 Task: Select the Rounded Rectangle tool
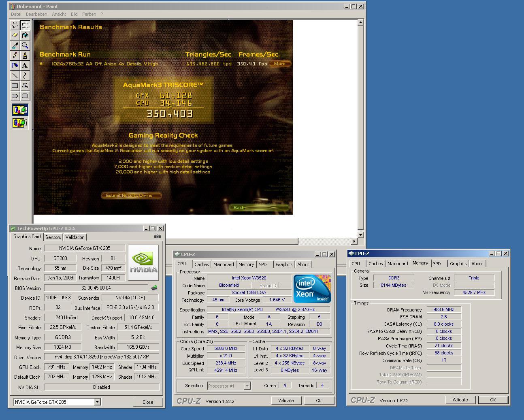[25, 96]
